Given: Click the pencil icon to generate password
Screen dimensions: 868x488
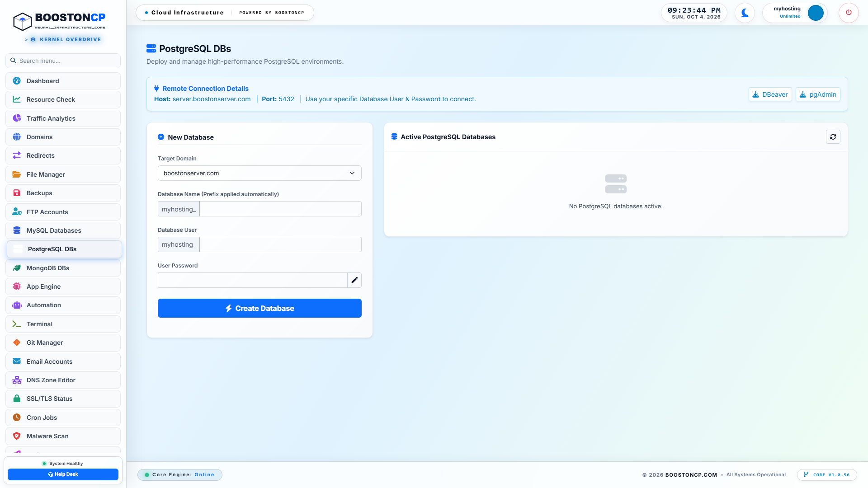Looking at the screenshot, I should (354, 280).
